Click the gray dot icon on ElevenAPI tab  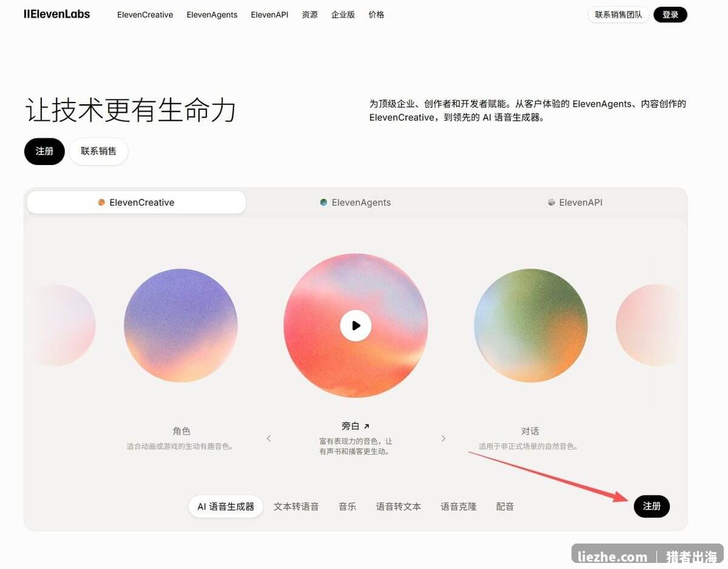point(551,203)
